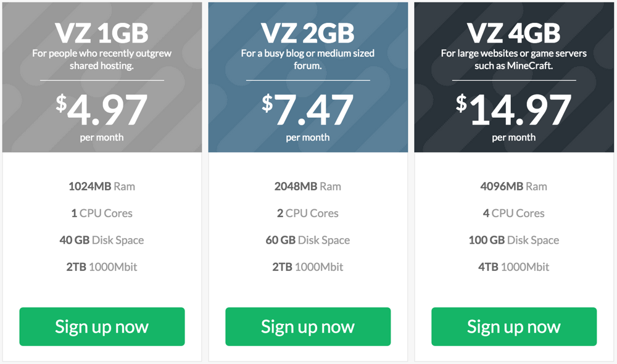Click the 40 GB Disk Space line

102,240
